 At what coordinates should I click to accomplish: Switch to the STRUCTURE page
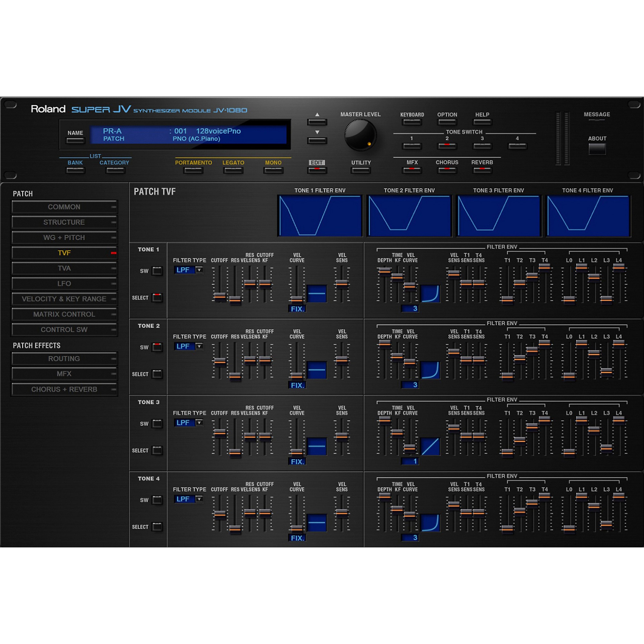(x=64, y=222)
